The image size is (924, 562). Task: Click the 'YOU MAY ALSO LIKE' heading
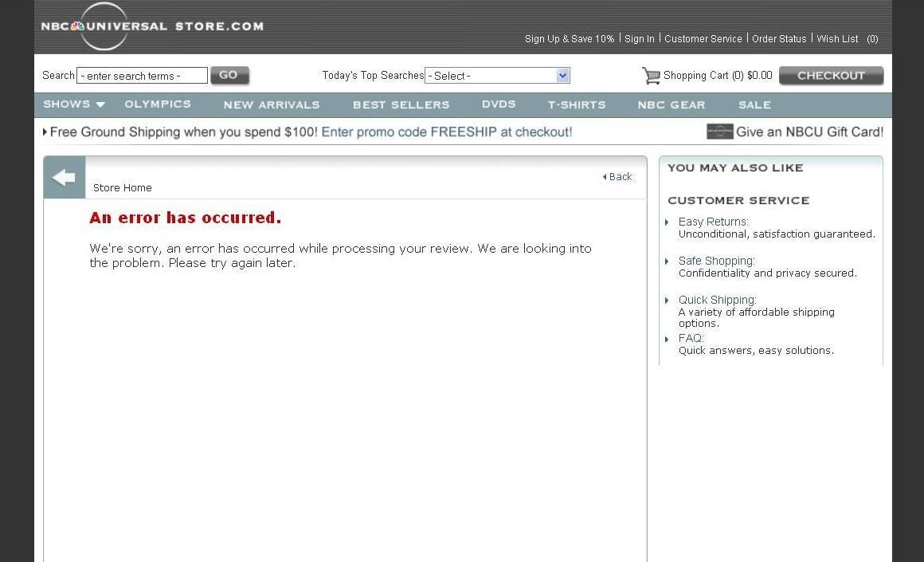click(735, 167)
